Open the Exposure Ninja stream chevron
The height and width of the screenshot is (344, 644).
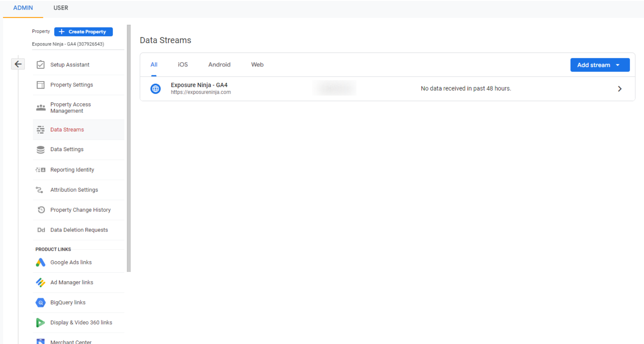pos(620,89)
